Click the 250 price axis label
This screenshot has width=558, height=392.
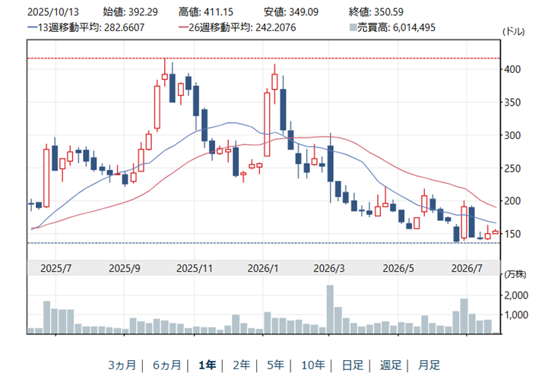(512, 168)
